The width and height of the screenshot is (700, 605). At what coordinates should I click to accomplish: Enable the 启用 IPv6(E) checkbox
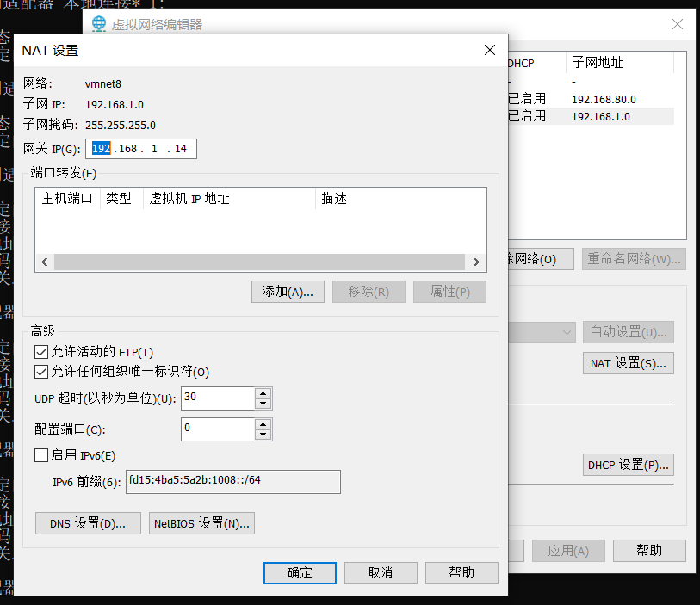41,455
